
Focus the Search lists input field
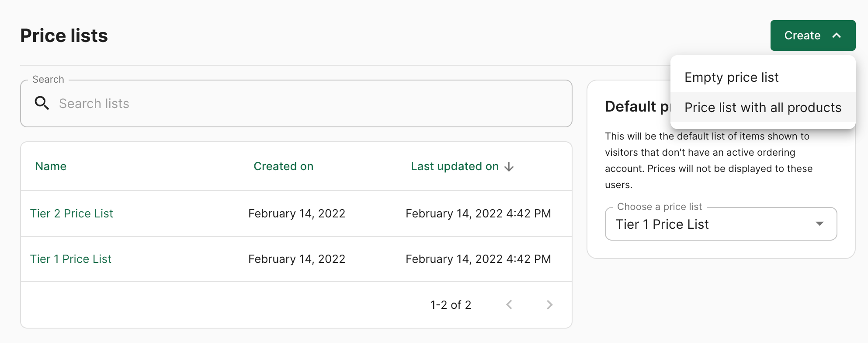(x=296, y=104)
